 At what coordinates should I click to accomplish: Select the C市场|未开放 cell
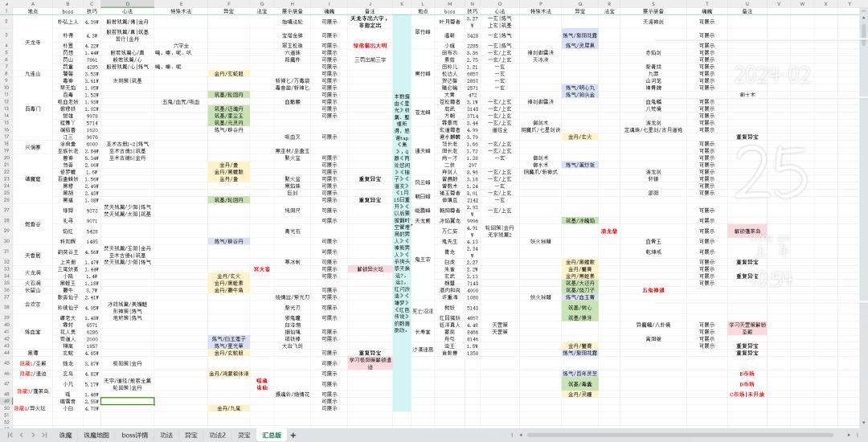pyautogui.click(x=747, y=395)
